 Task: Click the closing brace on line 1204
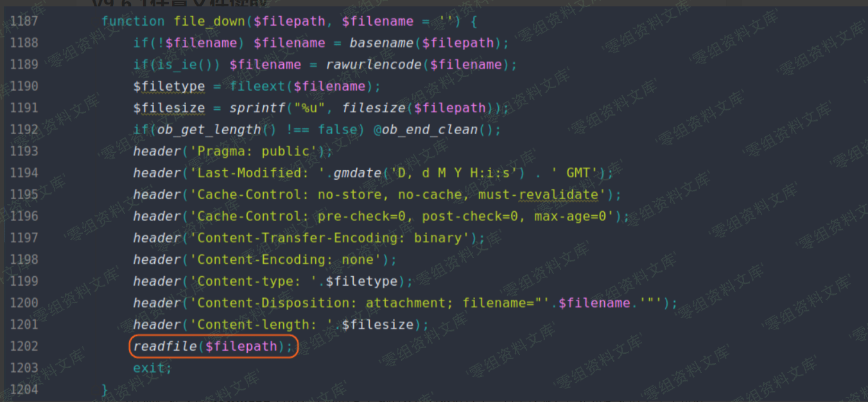[105, 390]
